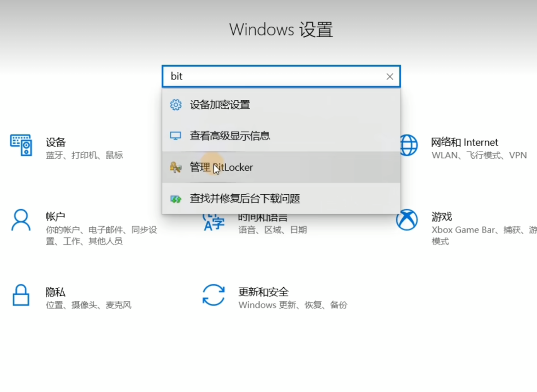The image size is (537, 392).
Task: Open the 帐户 settings category title
Action: click(x=55, y=217)
